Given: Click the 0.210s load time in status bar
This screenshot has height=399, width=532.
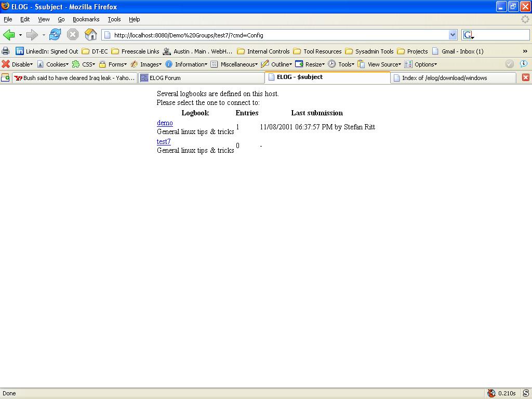Looking at the screenshot, I should pos(507,394).
